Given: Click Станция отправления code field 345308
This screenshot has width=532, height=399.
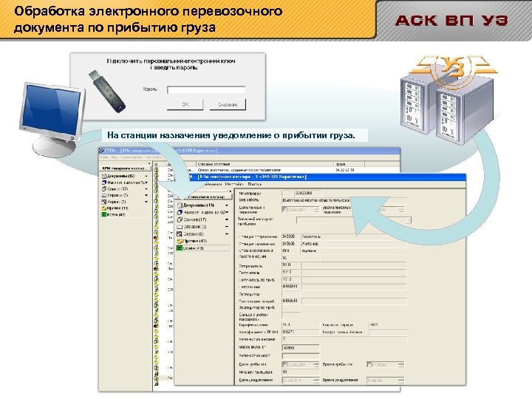Looking at the screenshot, I should [x=291, y=236].
